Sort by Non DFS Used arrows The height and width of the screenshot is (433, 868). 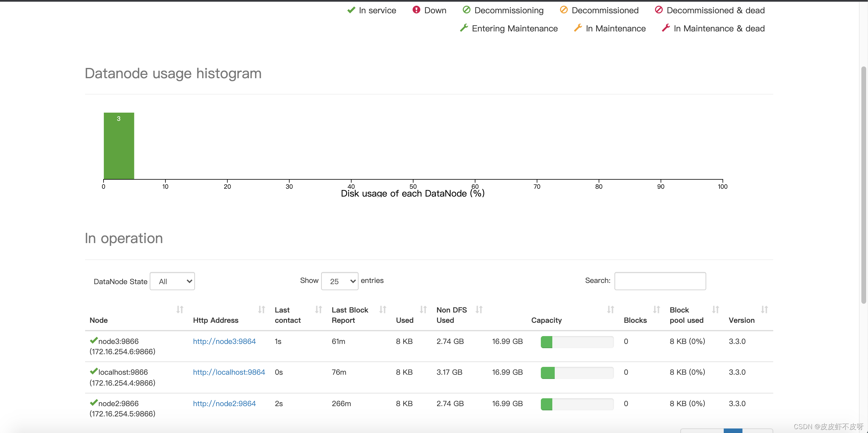pyautogui.click(x=479, y=310)
